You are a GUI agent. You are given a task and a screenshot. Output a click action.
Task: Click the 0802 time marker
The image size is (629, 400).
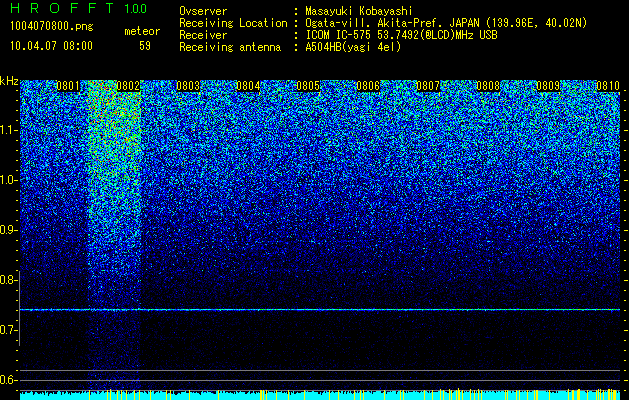coord(128,86)
